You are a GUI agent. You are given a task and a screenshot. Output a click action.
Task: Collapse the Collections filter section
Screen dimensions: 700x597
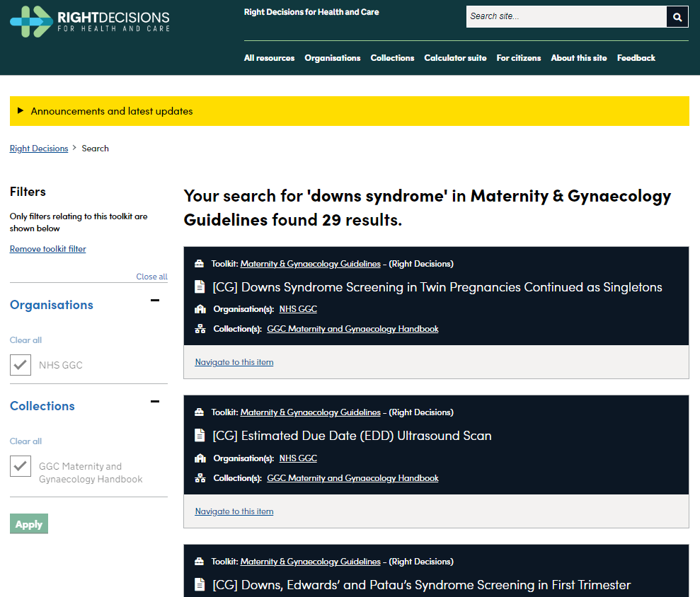tap(155, 402)
